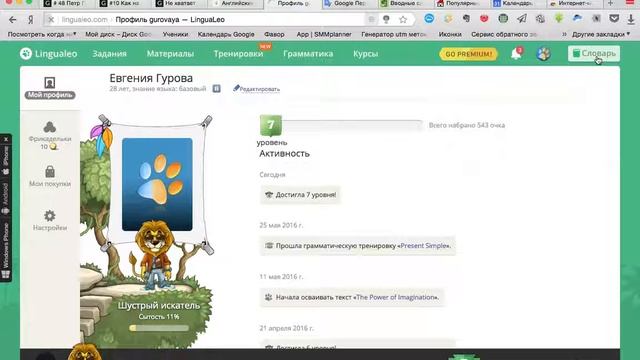
Task: Open the Задания menu item
Action: tap(109, 53)
